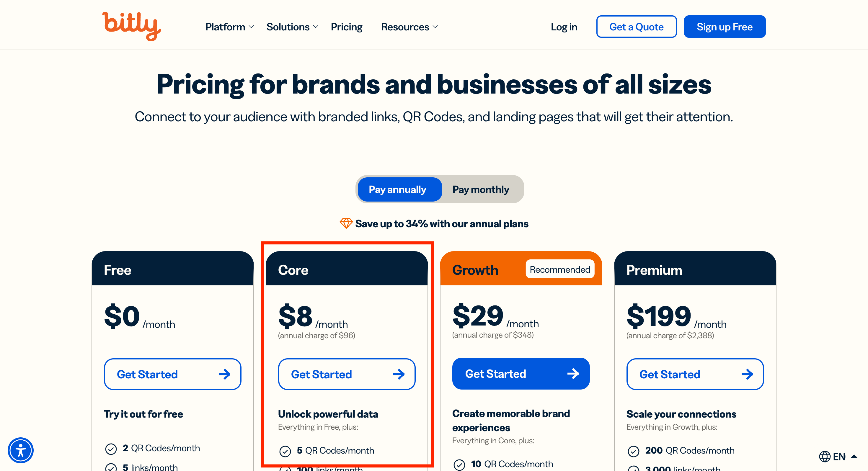Viewport: 868px width, 471px height.
Task: Go to the Pricing menu item
Action: click(x=346, y=27)
